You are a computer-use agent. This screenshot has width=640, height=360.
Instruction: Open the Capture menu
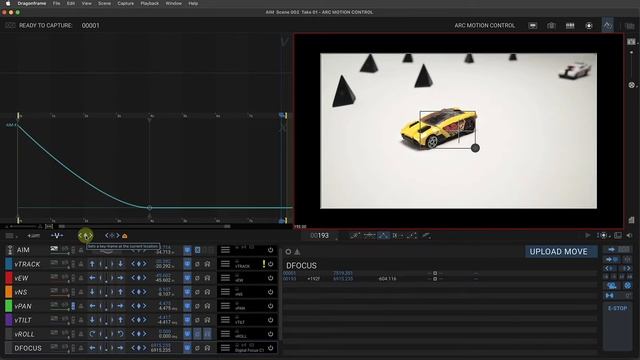coord(125,3)
